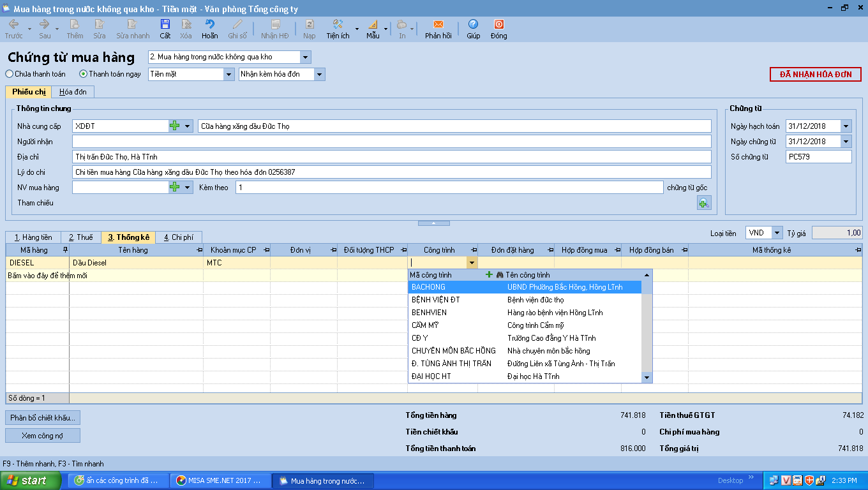Open Giúp help icon
Image resolution: width=868 pixels, height=490 pixels.
click(x=473, y=25)
